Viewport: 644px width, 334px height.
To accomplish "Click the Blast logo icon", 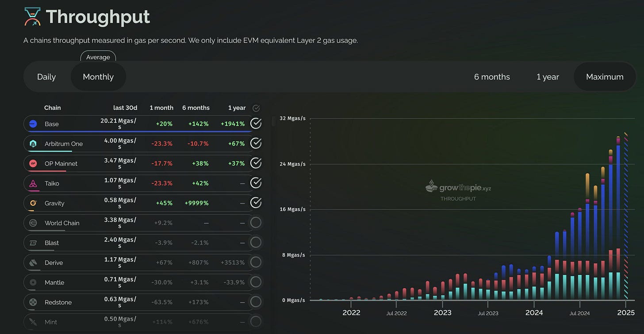I will pyautogui.click(x=33, y=243).
